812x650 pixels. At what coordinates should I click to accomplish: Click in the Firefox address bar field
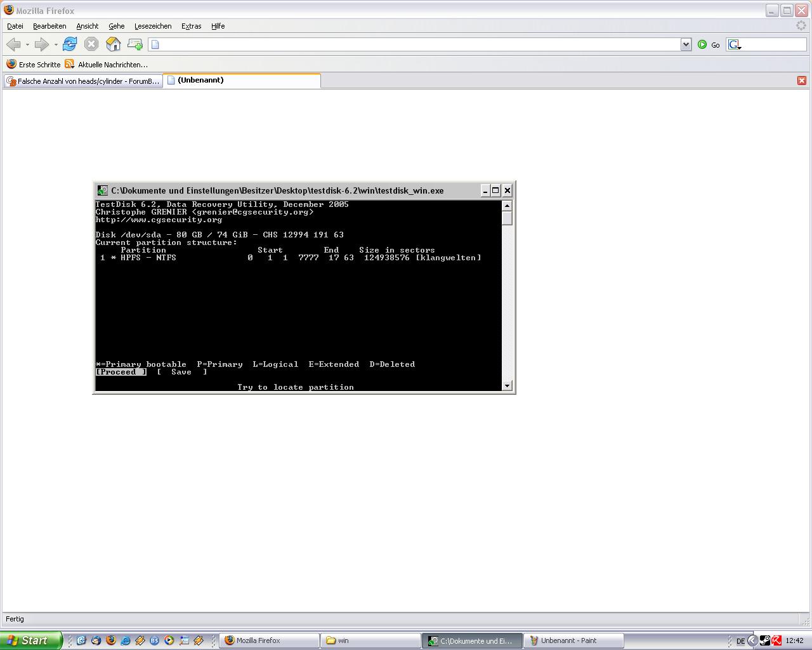[419, 44]
